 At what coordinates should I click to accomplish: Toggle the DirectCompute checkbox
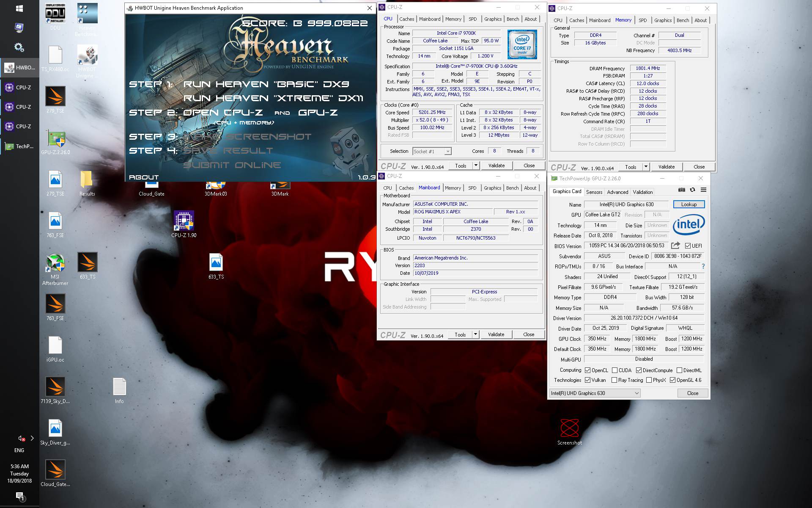click(x=639, y=370)
